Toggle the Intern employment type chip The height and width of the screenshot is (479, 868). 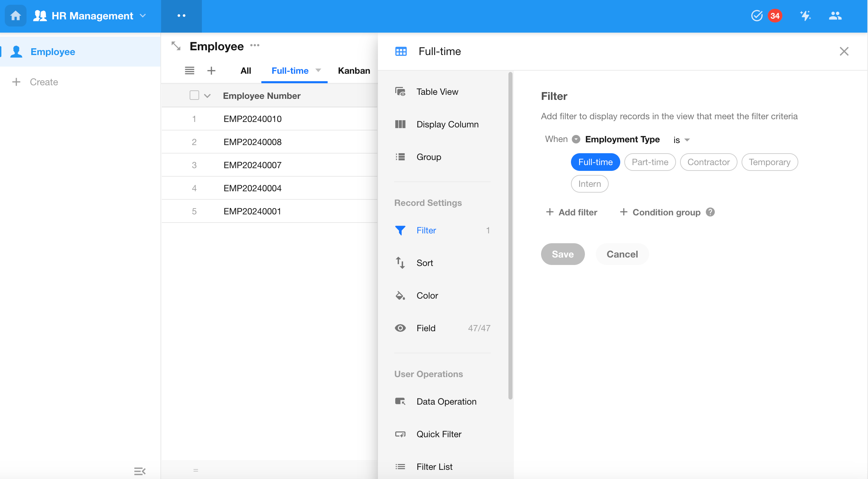click(589, 184)
